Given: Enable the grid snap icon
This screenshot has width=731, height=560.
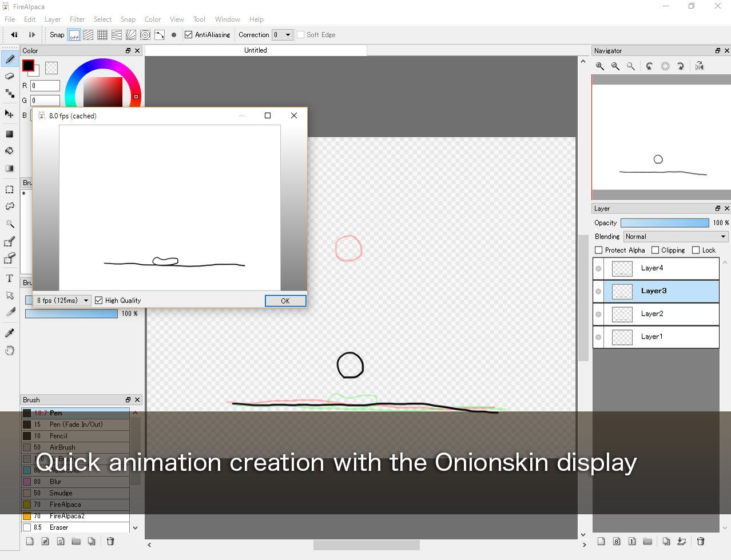Looking at the screenshot, I should tap(102, 35).
